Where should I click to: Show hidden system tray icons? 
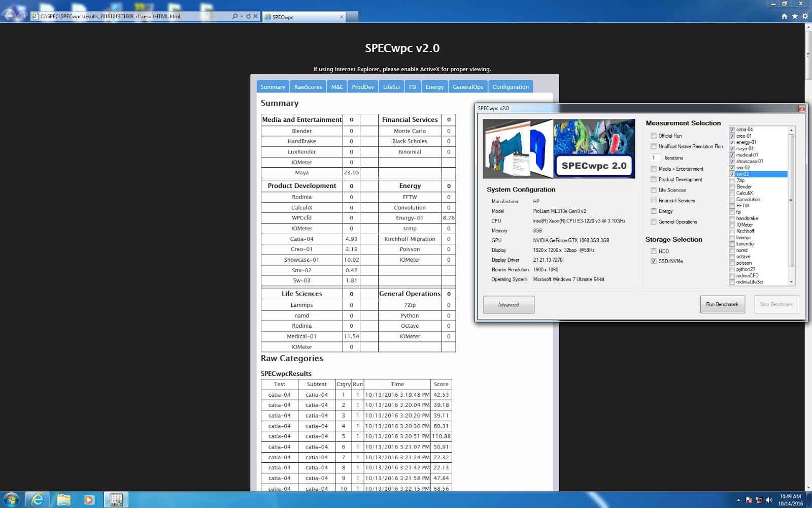(738, 500)
